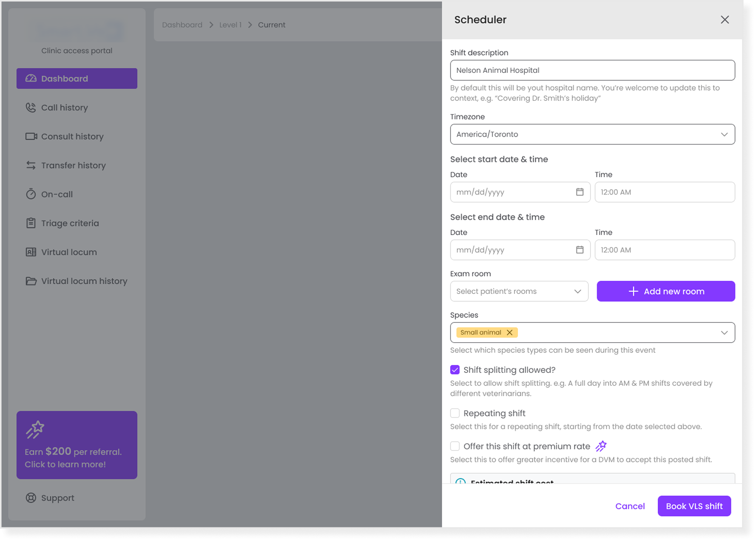Click the On-call stopwatch icon
756x541 pixels.
tap(31, 194)
